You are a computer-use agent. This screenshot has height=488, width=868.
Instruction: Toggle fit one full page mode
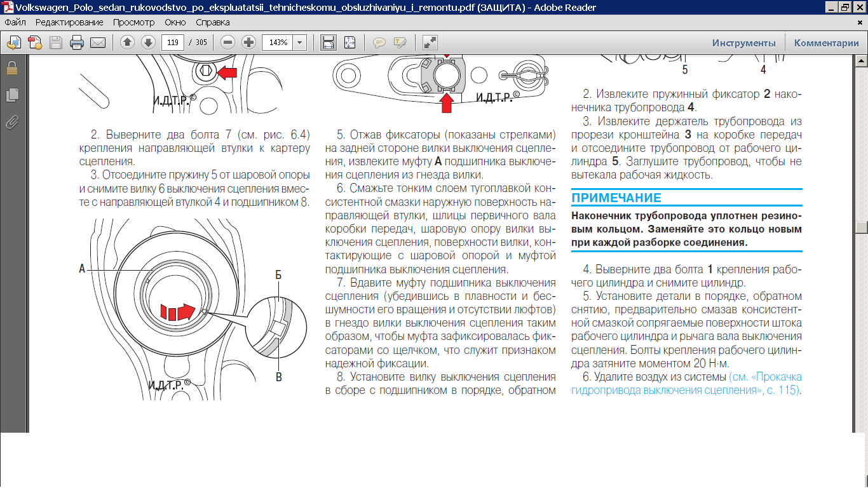349,43
